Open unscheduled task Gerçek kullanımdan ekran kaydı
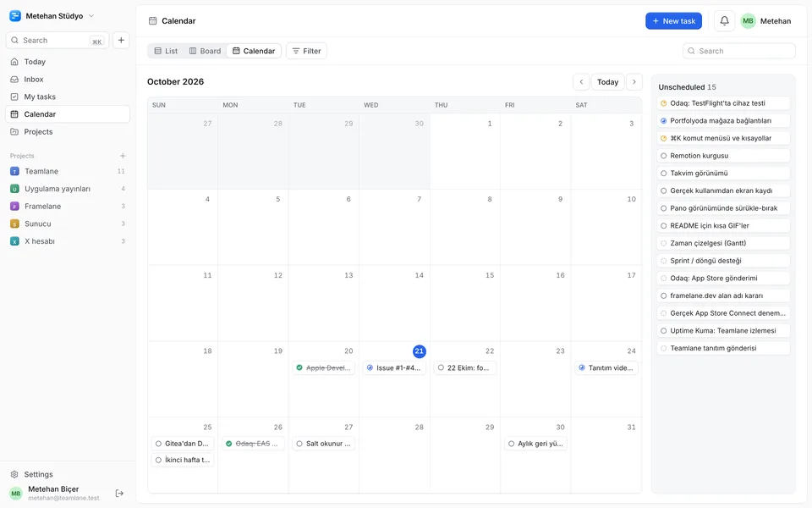Image resolution: width=812 pixels, height=508 pixels. [723, 190]
